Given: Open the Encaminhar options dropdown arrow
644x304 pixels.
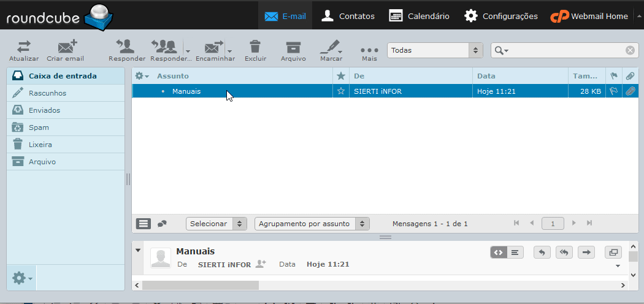Looking at the screenshot, I should point(229,51).
